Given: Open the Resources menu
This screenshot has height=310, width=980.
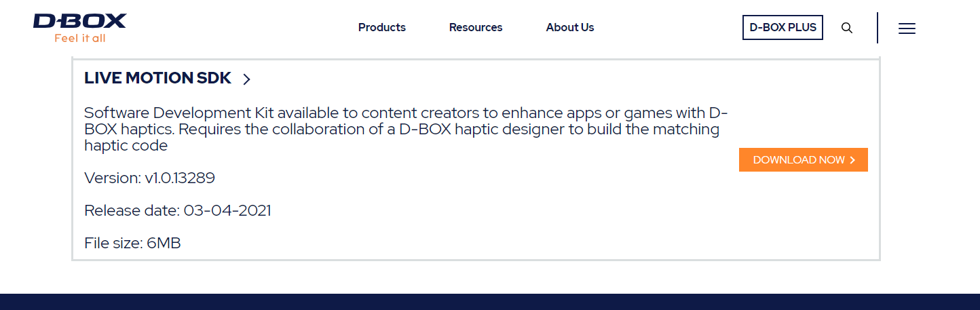Looking at the screenshot, I should 476,28.
